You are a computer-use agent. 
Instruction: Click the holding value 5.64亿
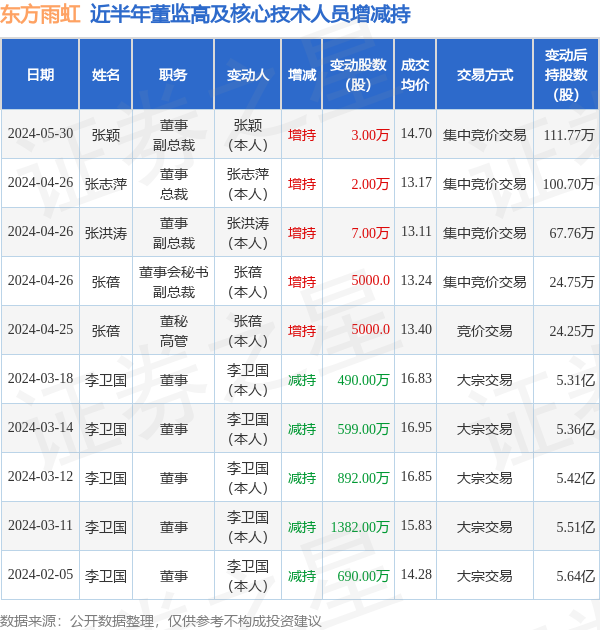tap(575, 577)
